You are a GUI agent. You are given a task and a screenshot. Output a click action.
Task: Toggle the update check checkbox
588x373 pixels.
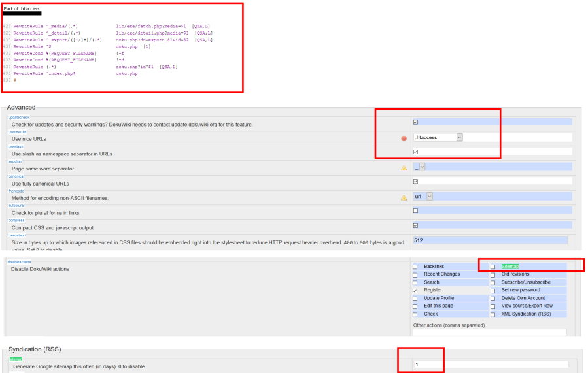[415, 122]
